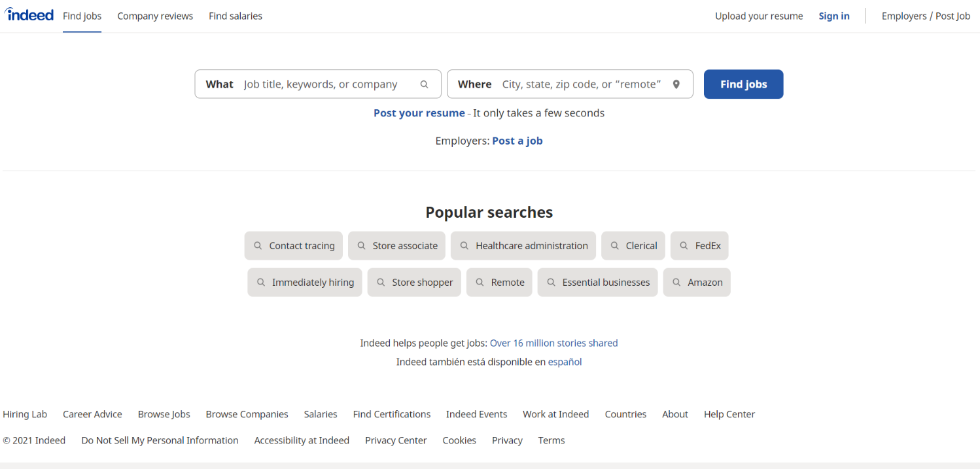This screenshot has width=980, height=469.
Task: Open Accessibility at Indeed link
Action: (x=302, y=440)
